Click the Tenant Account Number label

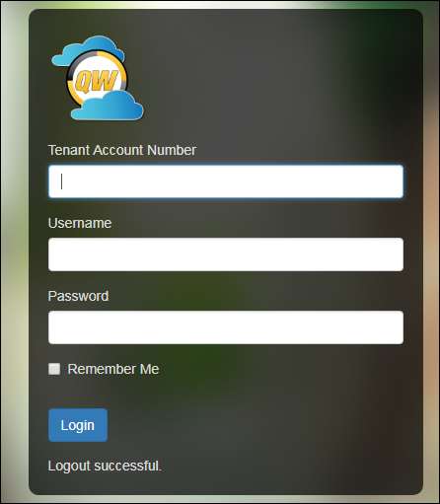coord(122,150)
